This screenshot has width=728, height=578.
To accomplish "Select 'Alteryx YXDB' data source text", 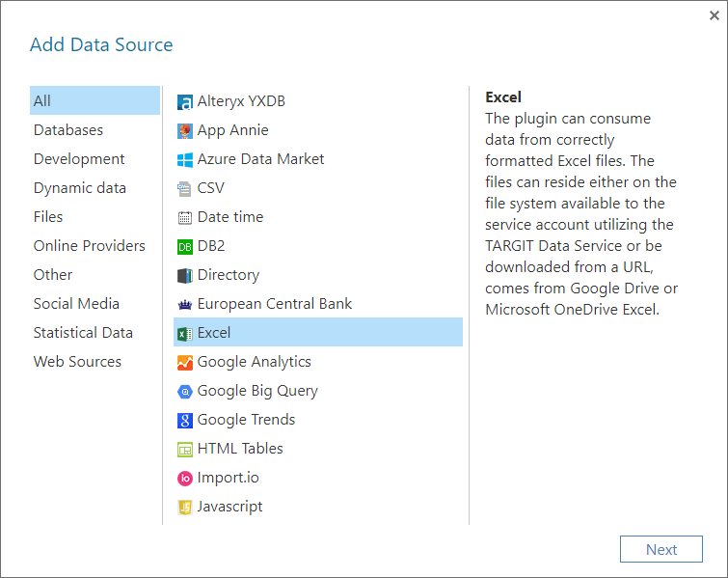I will [x=241, y=100].
